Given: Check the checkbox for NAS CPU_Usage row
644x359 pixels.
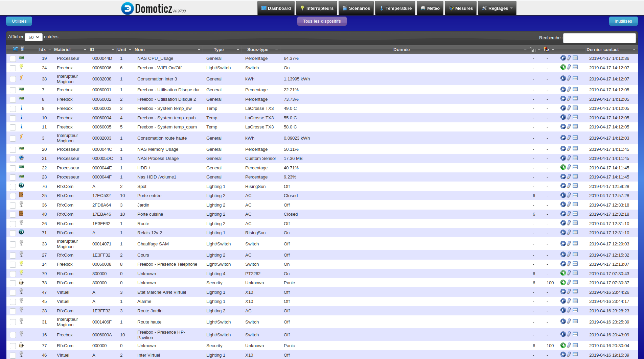Looking at the screenshot, I should pos(13,59).
